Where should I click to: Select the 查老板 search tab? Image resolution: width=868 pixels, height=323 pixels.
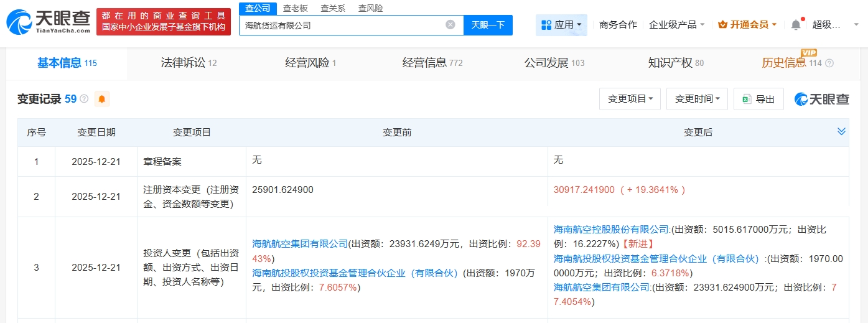point(295,8)
